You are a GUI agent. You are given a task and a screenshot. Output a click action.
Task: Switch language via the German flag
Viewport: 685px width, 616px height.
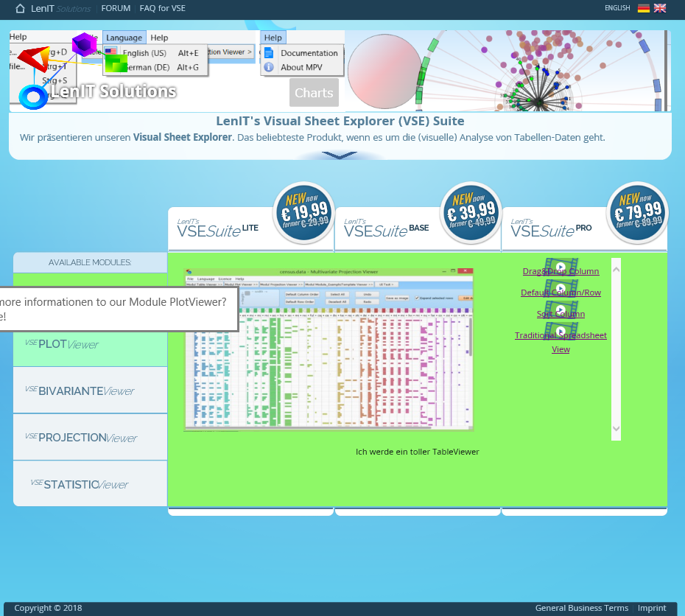[x=644, y=8]
